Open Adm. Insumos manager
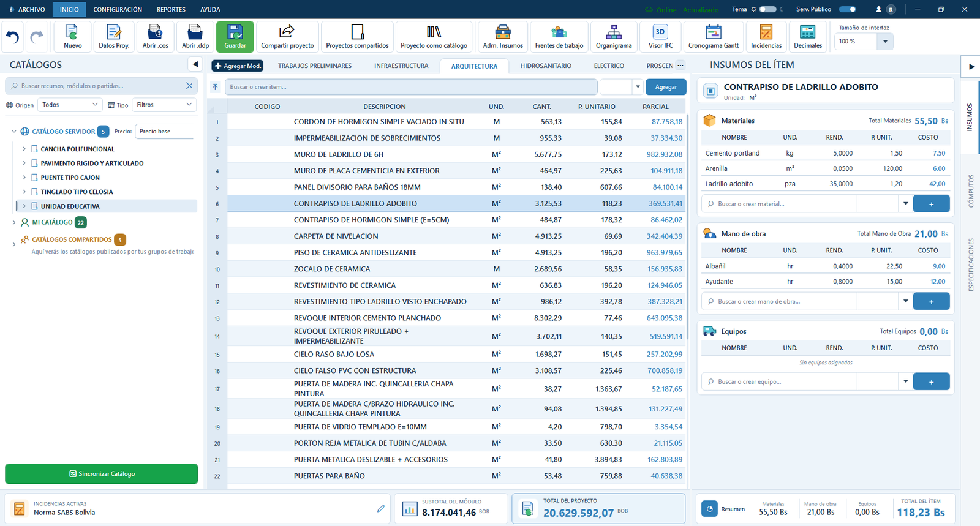This screenshot has height=526, width=980. (x=503, y=37)
